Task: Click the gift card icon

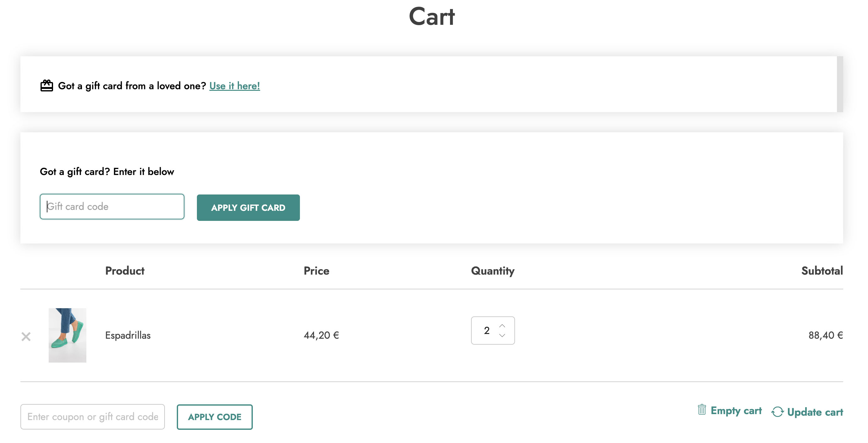Action: pyautogui.click(x=46, y=86)
